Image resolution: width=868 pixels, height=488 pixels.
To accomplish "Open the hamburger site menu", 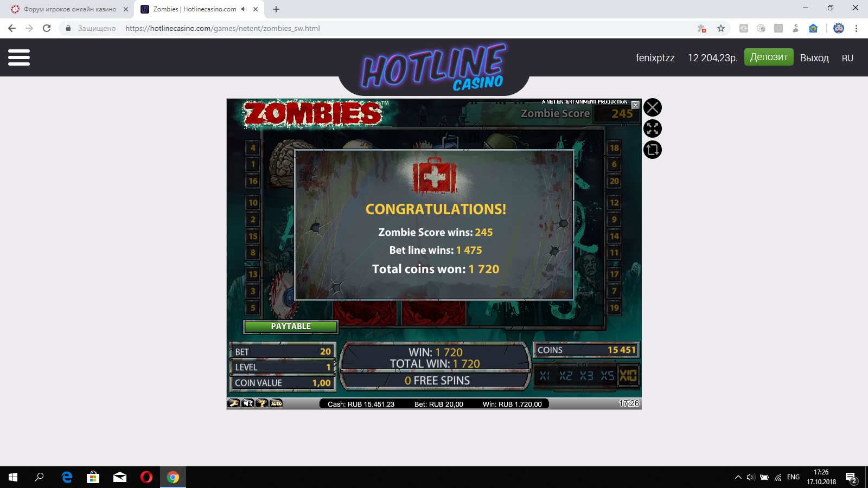I will pos(19,57).
